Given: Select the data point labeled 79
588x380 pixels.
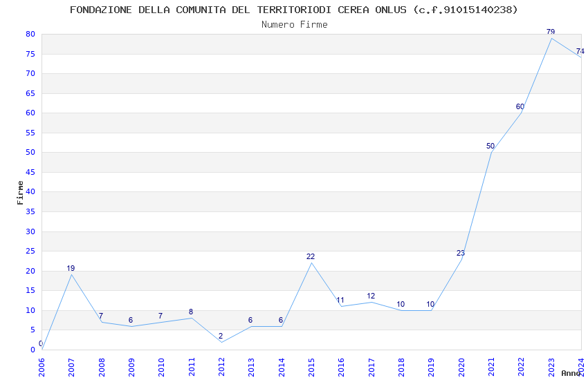Looking at the screenshot, I should pyautogui.click(x=551, y=38).
